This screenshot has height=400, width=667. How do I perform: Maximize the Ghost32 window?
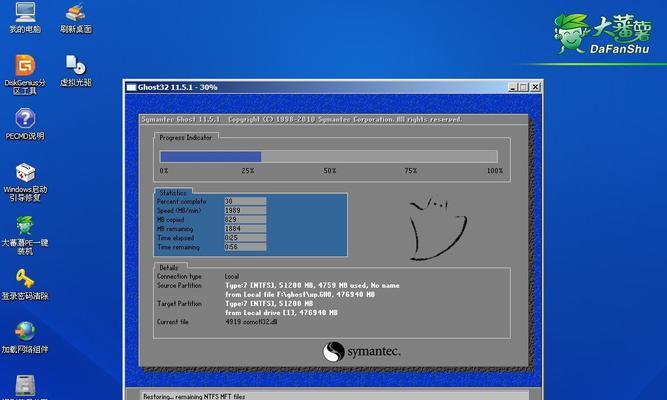coord(524,87)
